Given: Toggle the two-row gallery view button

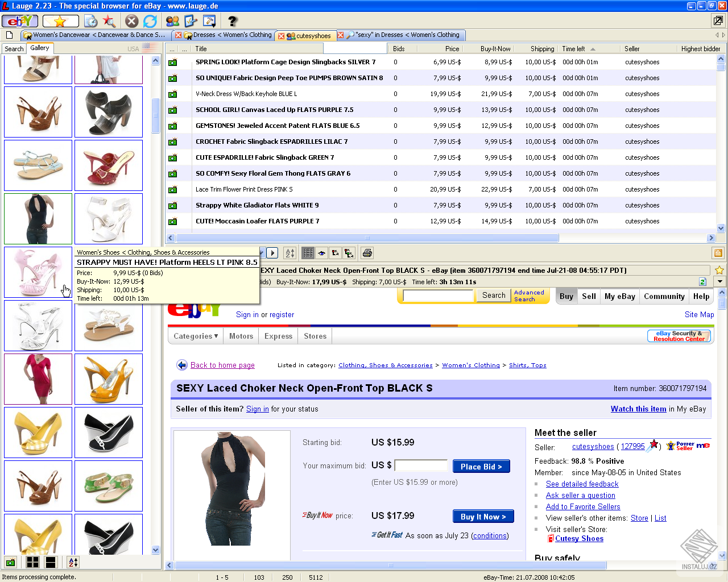Looking at the screenshot, I should [x=51, y=562].
